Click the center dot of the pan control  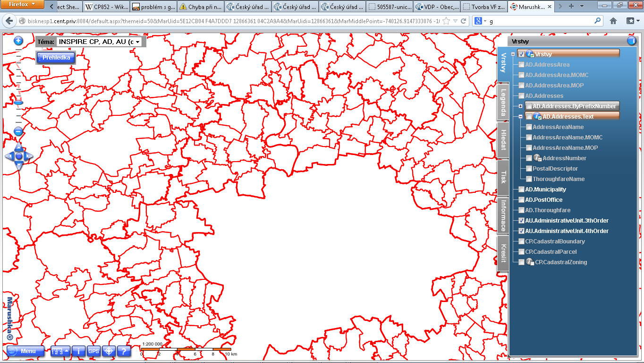tap(18, 156)
